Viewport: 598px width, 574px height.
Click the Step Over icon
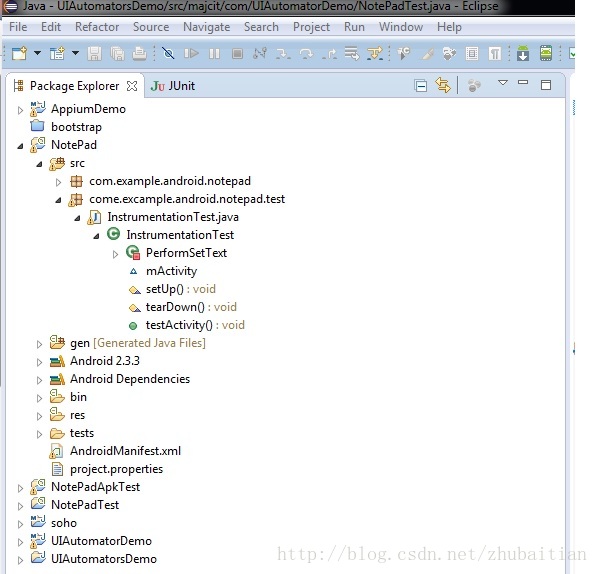pos(306,53)
